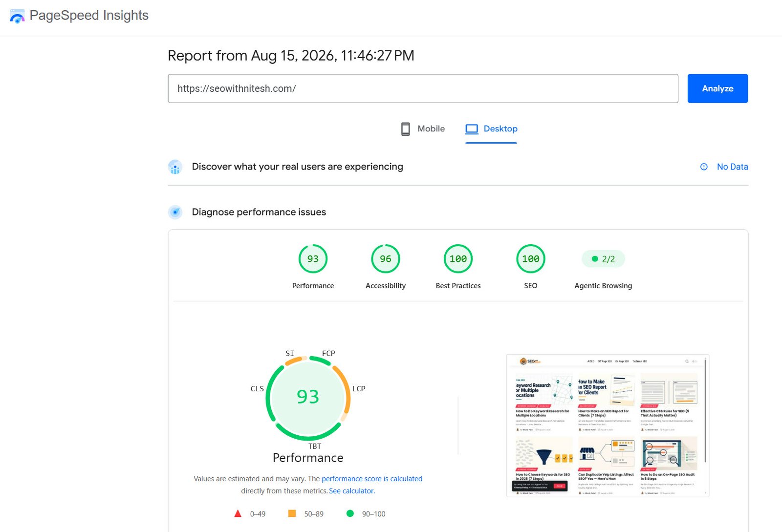Switch to the Mobile tab

[423, 129]
